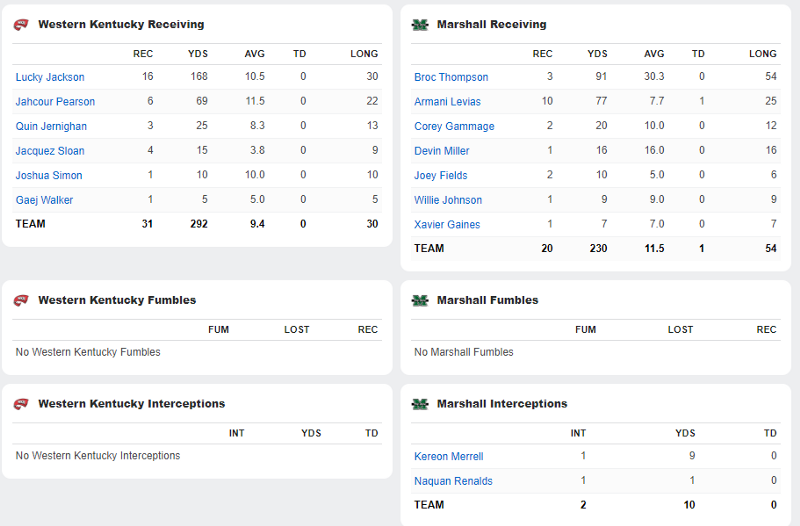800x526 pixels.
Task: Open Jahcour Pearson player link
Action: 55,102
